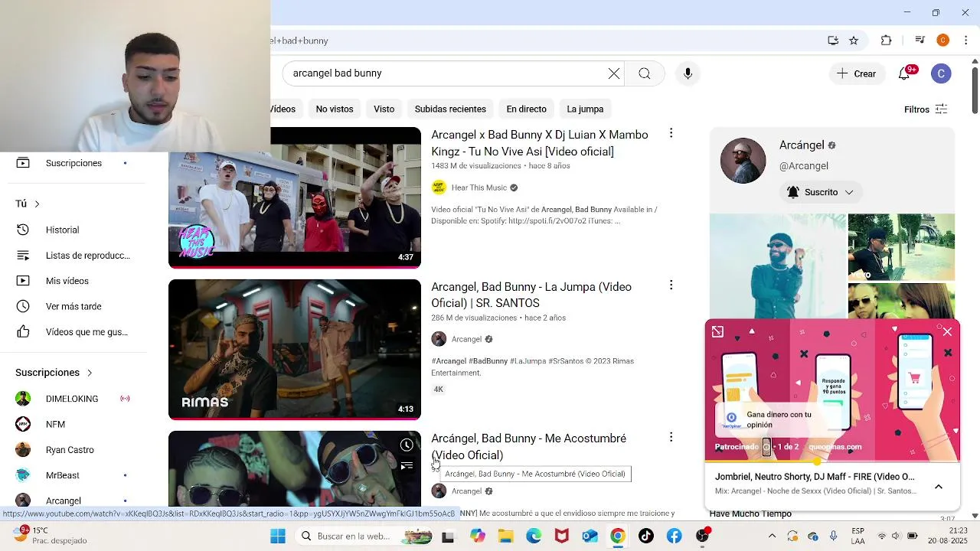This screenshot has width=980, height=551.
Task: Click the Crear button
Action: click(857, 73)
